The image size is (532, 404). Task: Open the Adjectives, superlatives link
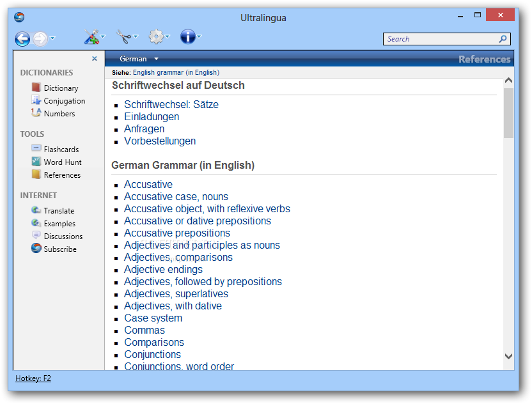(176, 294)
